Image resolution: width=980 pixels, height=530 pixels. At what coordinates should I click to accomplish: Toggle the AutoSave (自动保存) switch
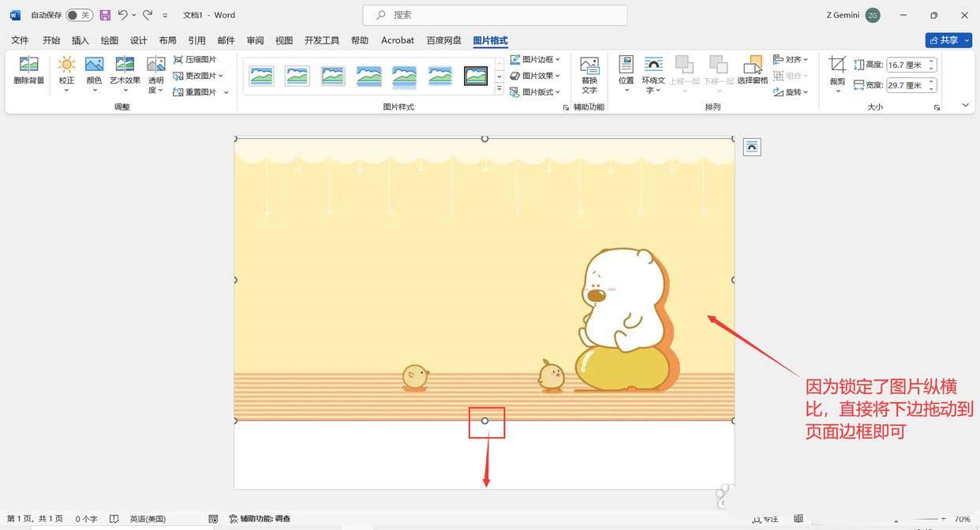coord(79,15)
